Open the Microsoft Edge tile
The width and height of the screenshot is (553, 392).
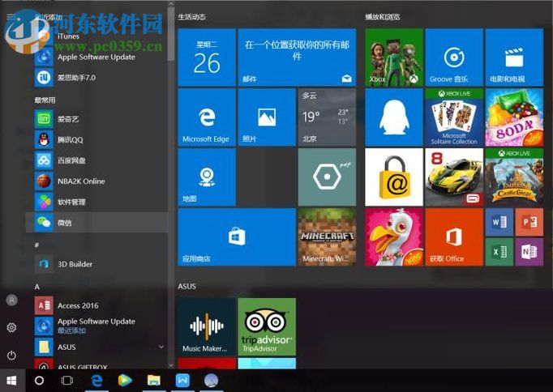coord(207,117)
